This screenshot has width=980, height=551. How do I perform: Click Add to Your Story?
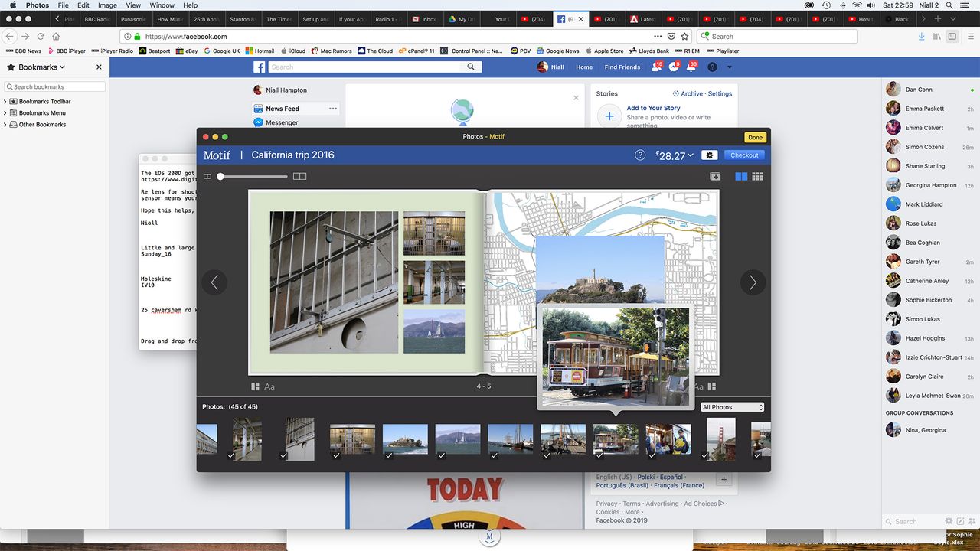[653, 108]
